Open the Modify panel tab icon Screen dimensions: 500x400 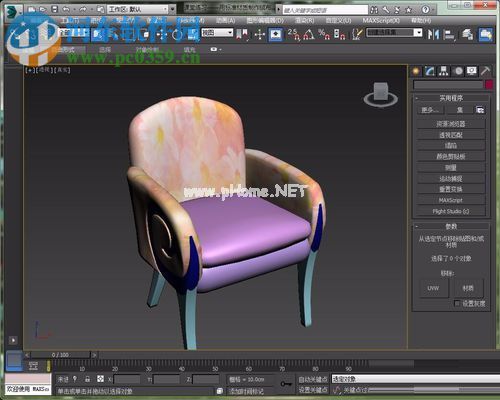(x=430, y=71)
